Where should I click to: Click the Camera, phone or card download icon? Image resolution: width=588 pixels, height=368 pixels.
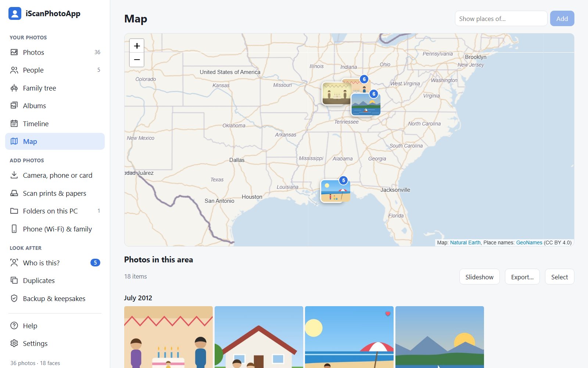pos(14,175)
